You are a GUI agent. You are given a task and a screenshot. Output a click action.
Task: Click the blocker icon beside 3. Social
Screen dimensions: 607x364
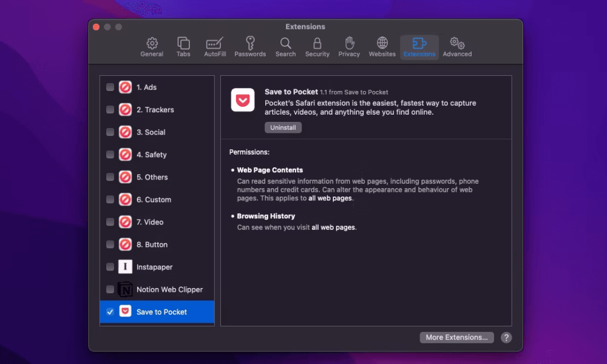click(x=125, y=132)
